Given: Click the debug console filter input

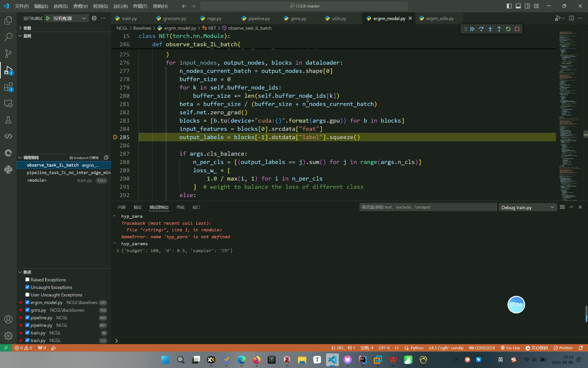Looking at the screenshot, I should click(x=428, y=207).
